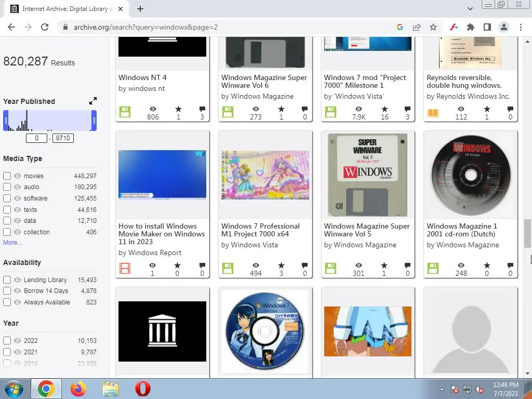
Task: Check the audio media type checkbox
Action: click(x=7, y=187)
